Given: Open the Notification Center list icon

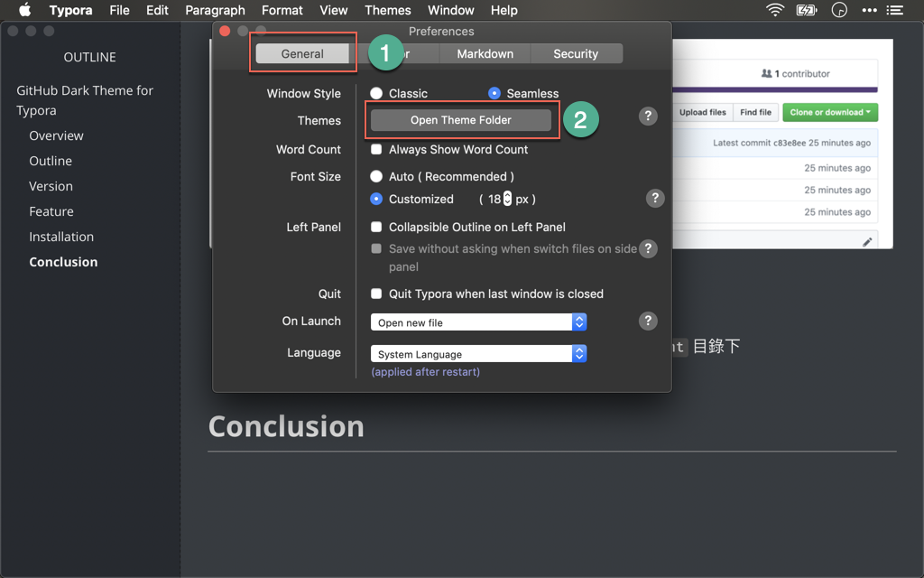Looking at the screenshot, I should 894,10.
